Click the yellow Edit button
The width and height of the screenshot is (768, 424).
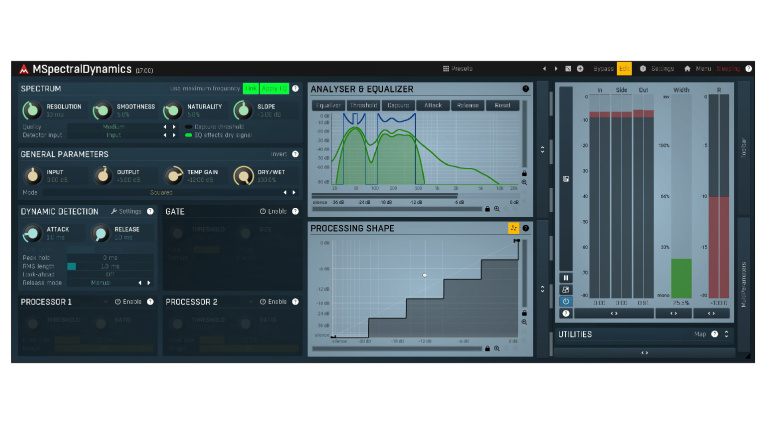point(624,69)
